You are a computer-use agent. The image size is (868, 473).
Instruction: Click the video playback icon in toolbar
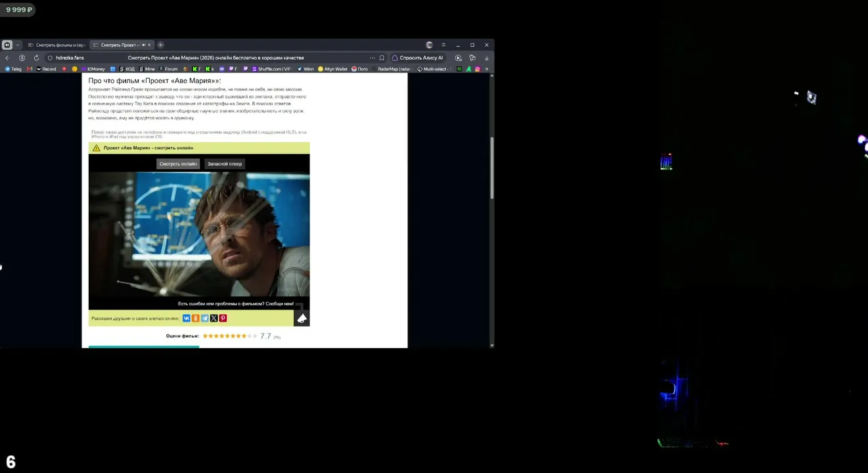tap(459, 58)
